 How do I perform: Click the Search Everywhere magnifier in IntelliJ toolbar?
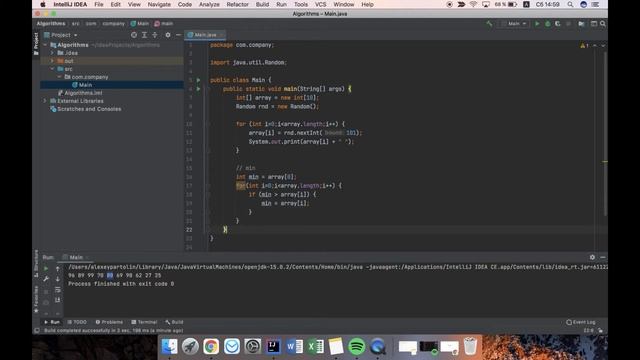click(603, 24)
